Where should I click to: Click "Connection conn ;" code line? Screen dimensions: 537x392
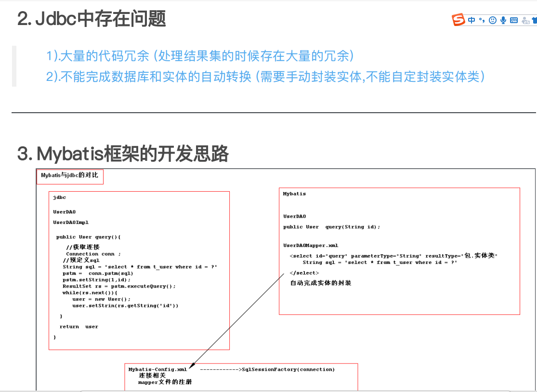tap(93, 254)
